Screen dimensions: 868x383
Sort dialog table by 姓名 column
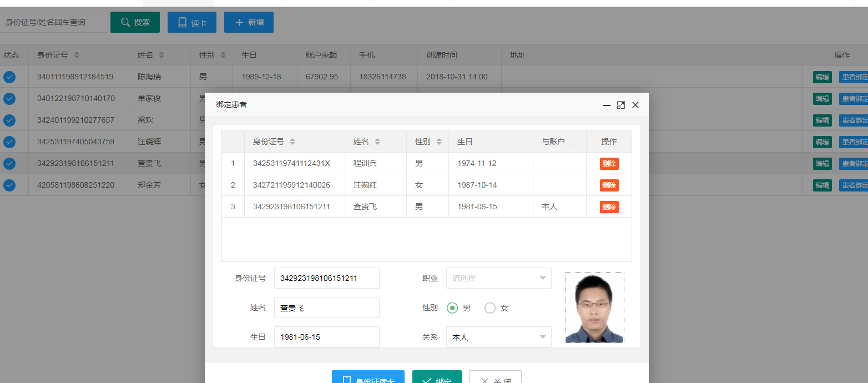click(377, 142)
